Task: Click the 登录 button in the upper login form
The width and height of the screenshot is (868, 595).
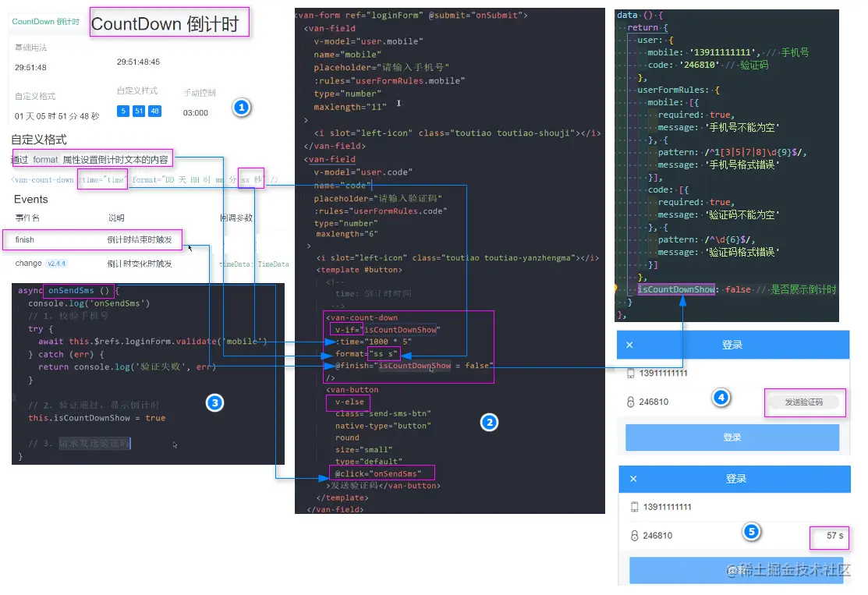Action: [732, 437]
